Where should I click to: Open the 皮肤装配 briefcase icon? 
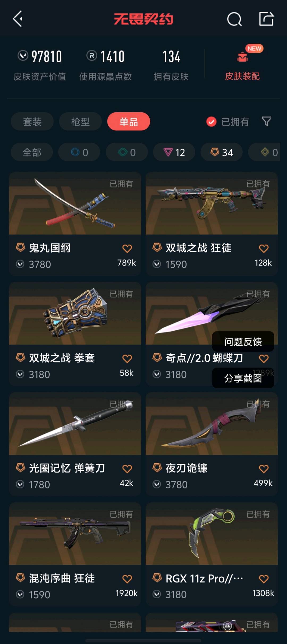(242, 57)
